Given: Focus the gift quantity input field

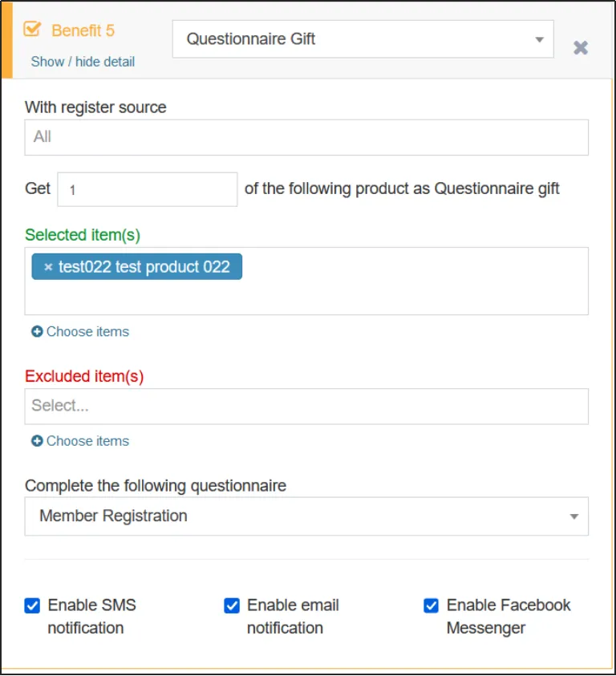Looking at the screenshot, I should (x=147, y=189).
